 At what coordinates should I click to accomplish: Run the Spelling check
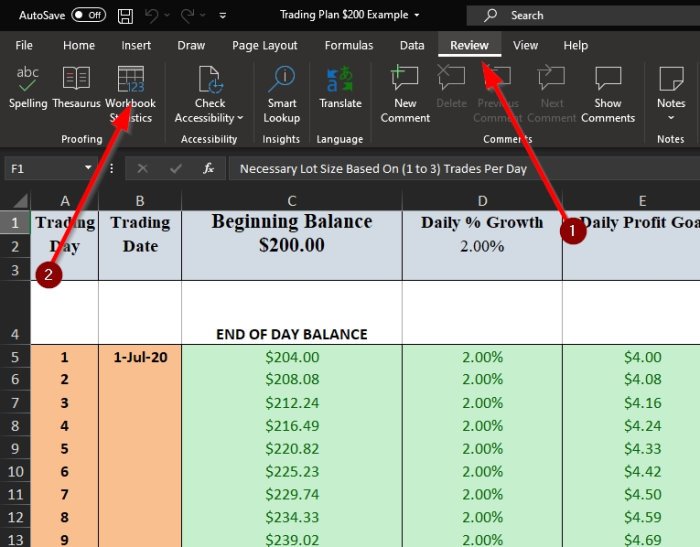28,88
